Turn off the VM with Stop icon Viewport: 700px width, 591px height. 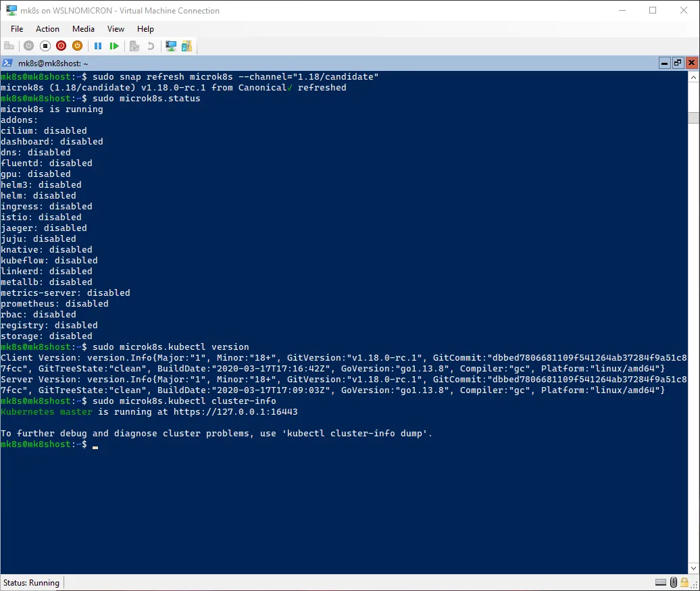coord(45,46)
